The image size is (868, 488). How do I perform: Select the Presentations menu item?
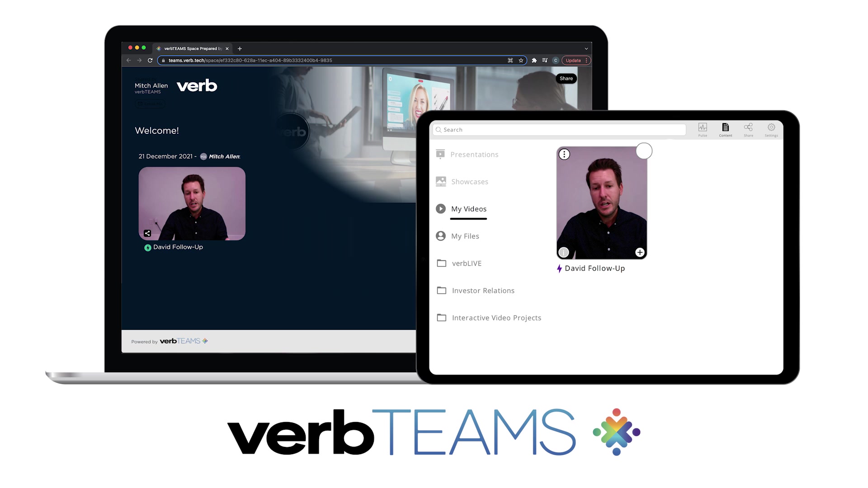click(x=475, y=154)
